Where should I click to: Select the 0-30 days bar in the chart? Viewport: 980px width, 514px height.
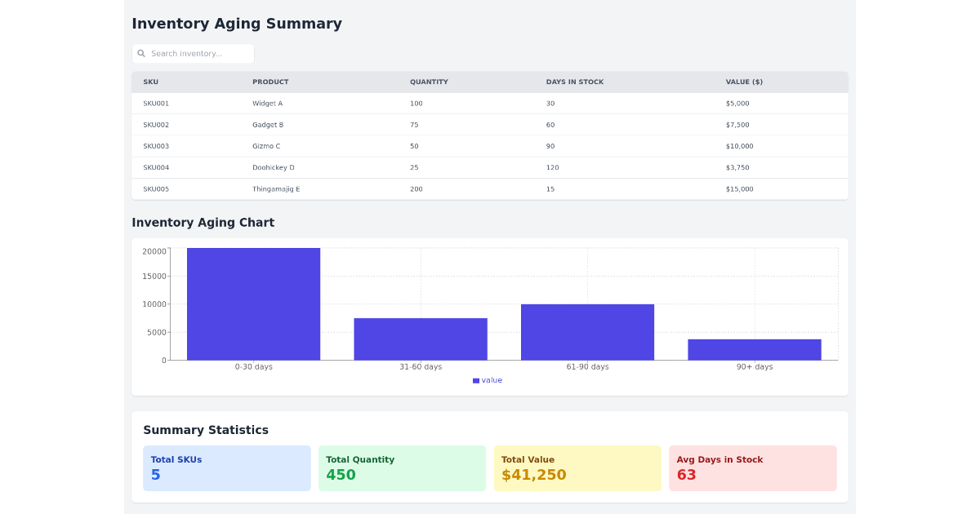[253, 302]
